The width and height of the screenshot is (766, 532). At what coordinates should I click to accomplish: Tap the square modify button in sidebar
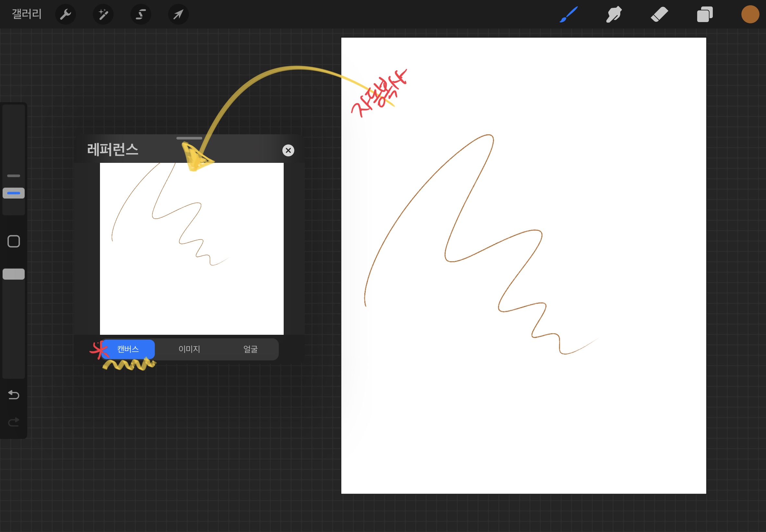pyautogui.click(x=14, y=241)
